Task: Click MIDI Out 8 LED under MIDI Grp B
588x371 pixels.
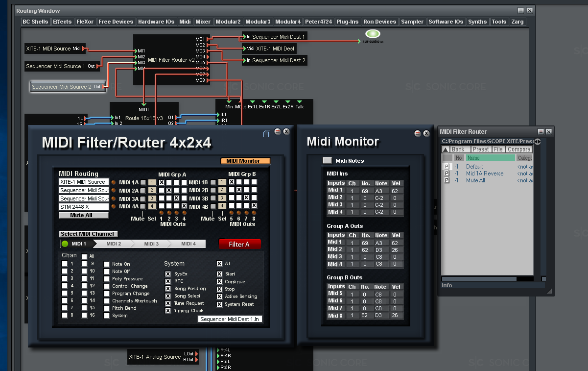Action: point(254,212)
